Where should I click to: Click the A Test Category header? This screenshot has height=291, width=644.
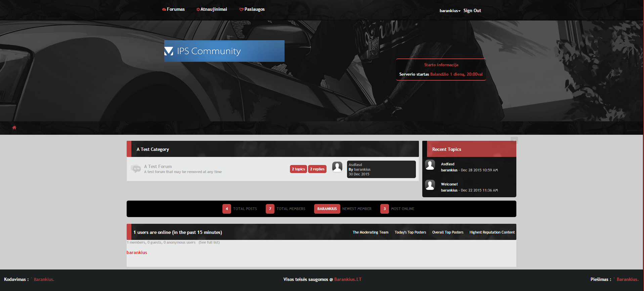click(x=153, y=149)
